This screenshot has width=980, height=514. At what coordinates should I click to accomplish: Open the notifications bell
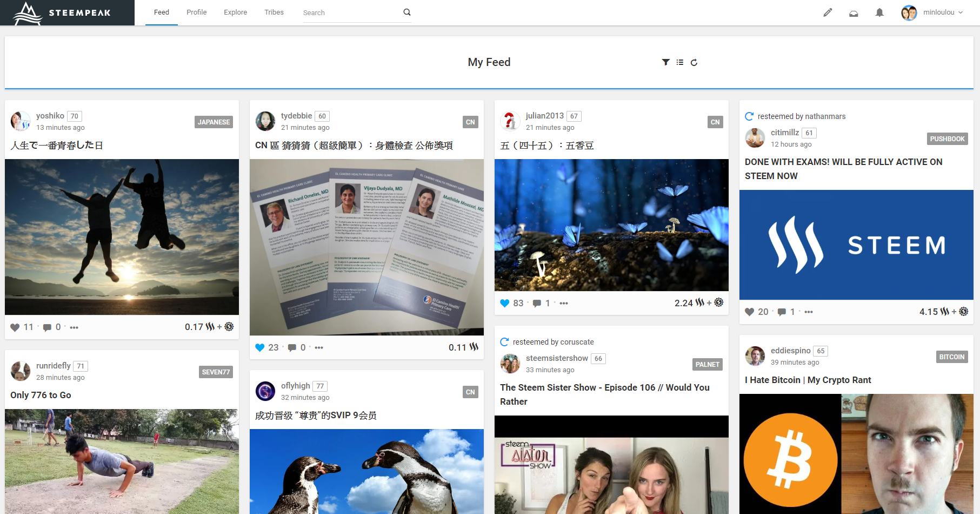point(879,12)
